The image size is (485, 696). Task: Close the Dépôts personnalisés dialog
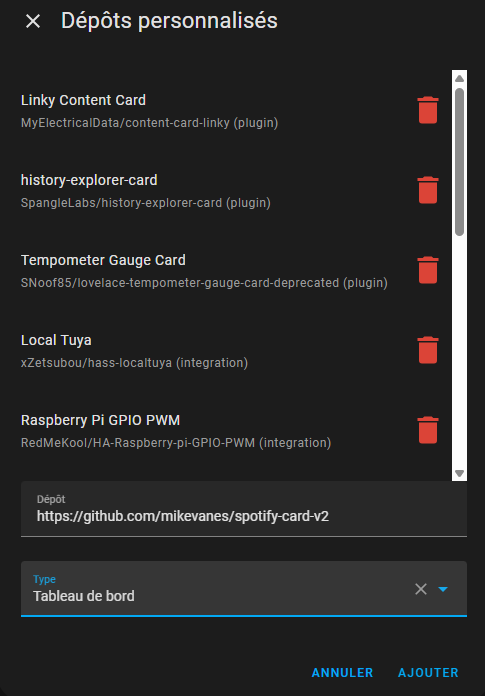point(33,21)
